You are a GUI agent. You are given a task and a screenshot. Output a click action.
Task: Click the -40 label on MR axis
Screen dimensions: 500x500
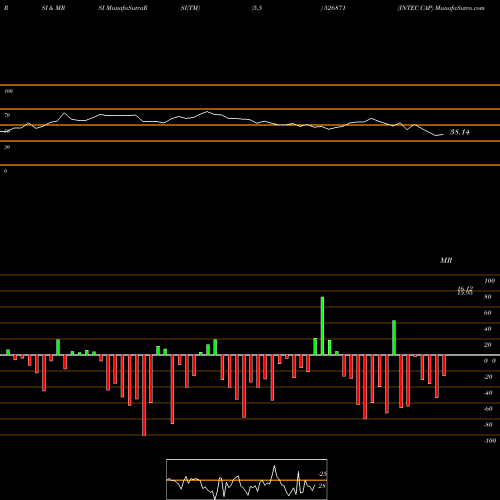click(x=488, y=393)
